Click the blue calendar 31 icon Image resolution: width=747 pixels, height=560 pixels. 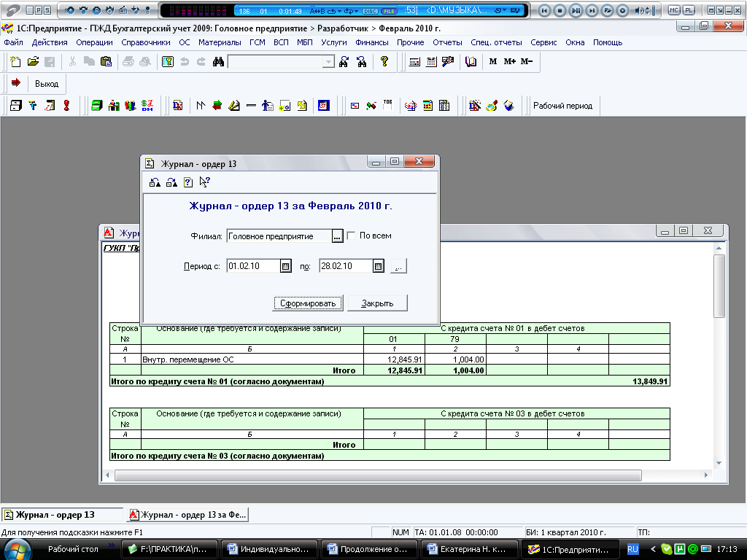[323, 105]
